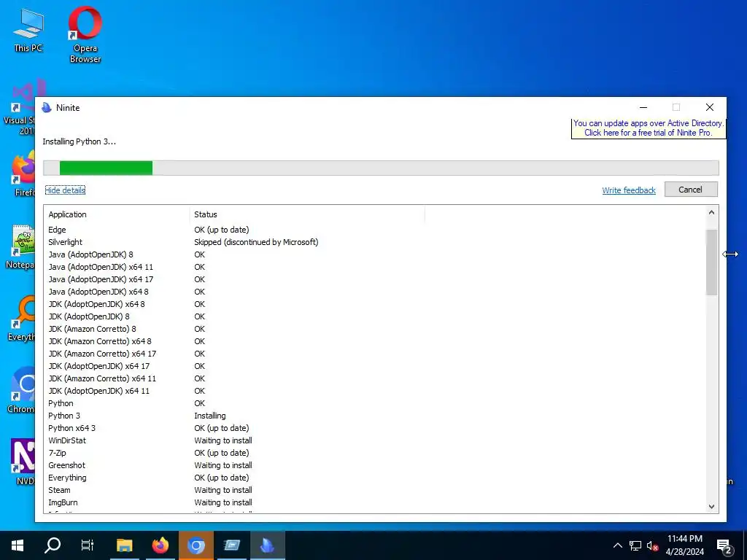Open the NVDA desktop shortcut
The height and width of the screenshot is (560, 747).
[x=24, y=462]
